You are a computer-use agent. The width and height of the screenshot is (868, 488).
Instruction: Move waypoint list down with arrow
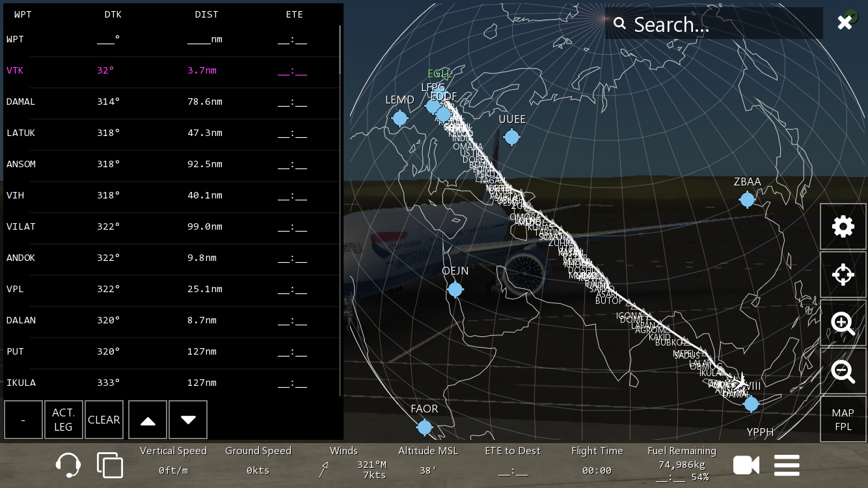coord(188,420)
